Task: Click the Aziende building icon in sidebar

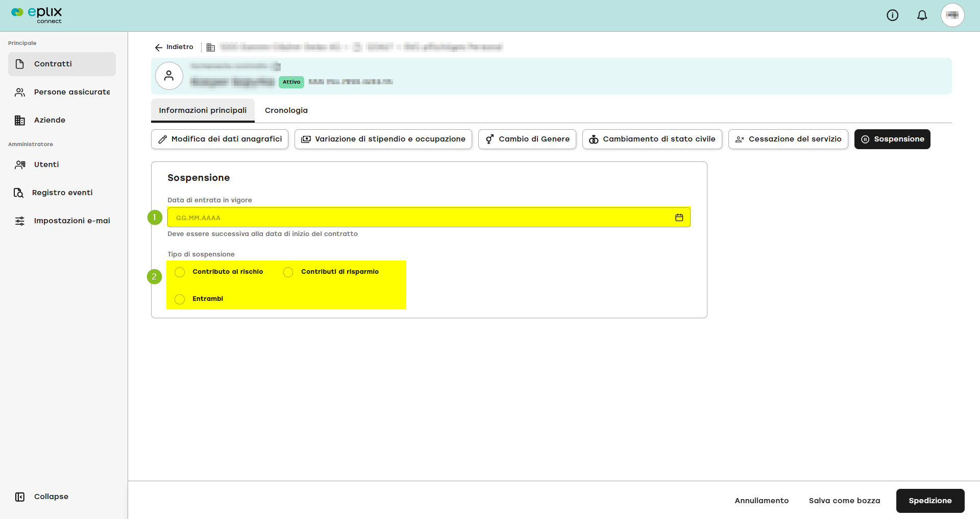Action: point(20,120)
